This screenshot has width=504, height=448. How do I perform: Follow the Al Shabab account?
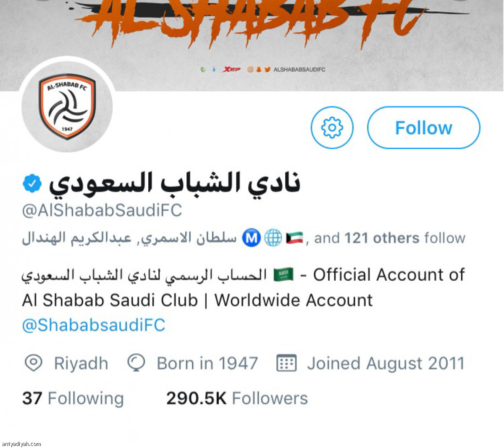[423, 127]
